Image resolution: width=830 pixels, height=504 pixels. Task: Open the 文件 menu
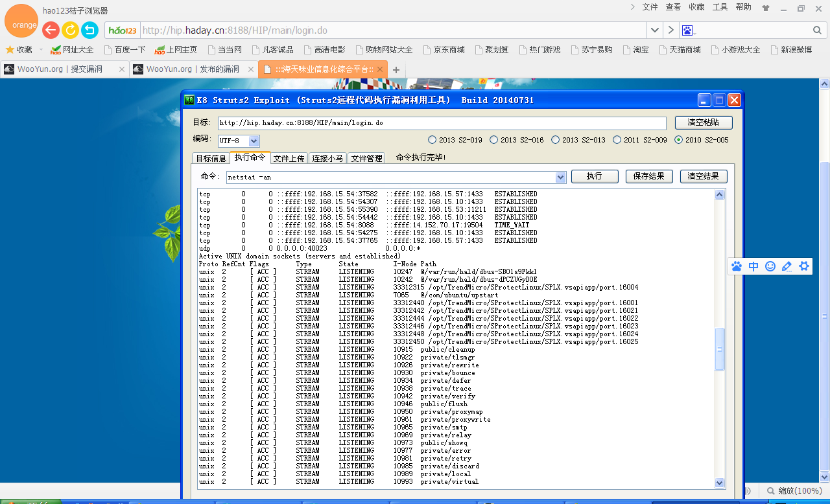[x=650, y=7]
